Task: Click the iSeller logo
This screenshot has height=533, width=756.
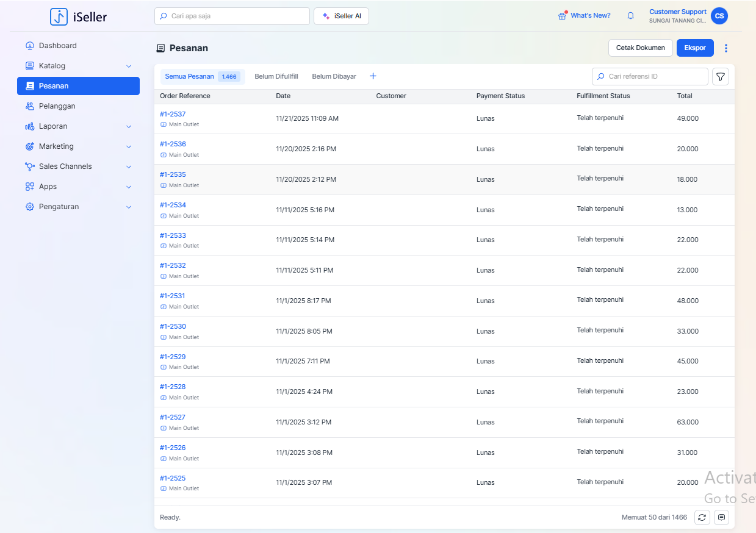Action: [79, 16]
